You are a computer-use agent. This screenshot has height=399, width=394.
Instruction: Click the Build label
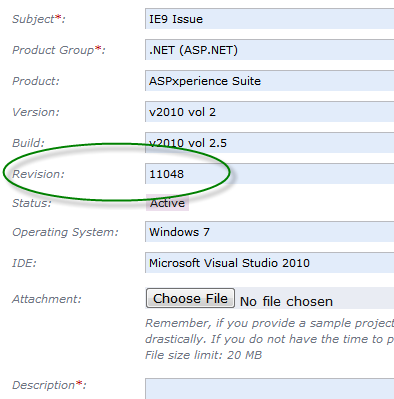click(x=28, y=143)
